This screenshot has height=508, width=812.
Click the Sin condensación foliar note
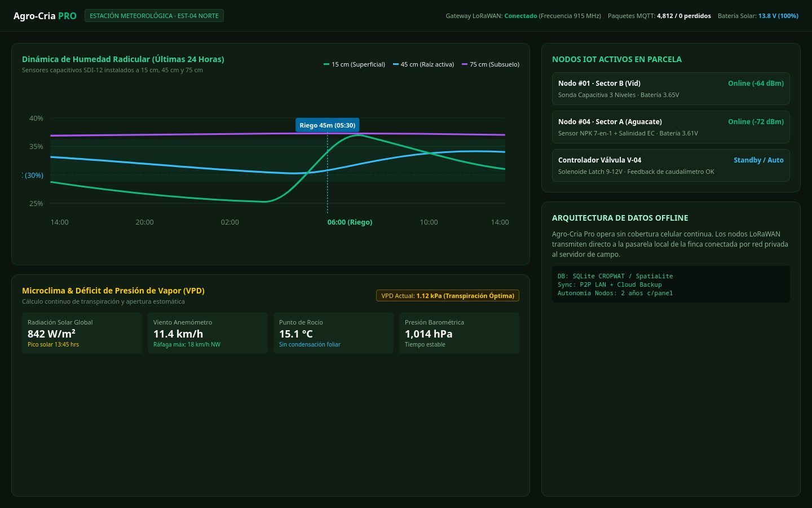(310, 344)
